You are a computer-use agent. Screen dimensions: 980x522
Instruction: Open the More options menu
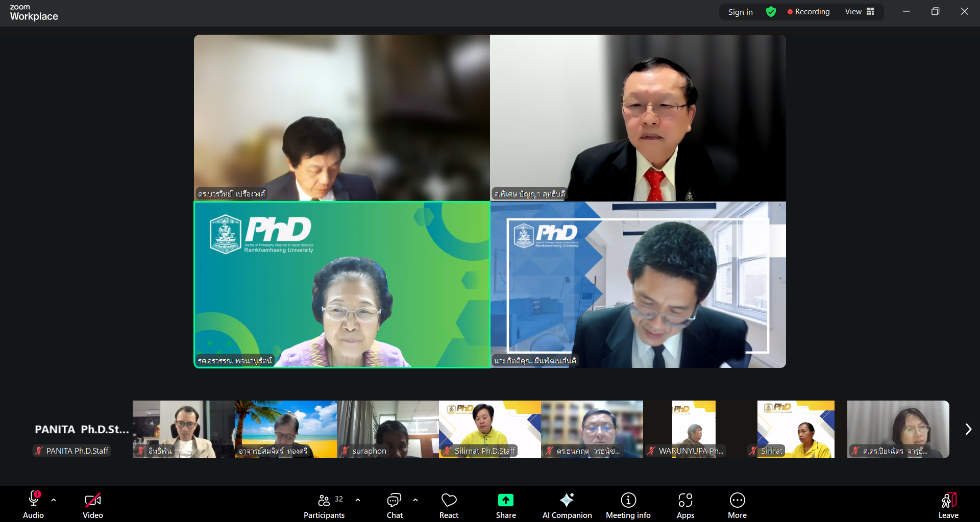pos(737,505)
